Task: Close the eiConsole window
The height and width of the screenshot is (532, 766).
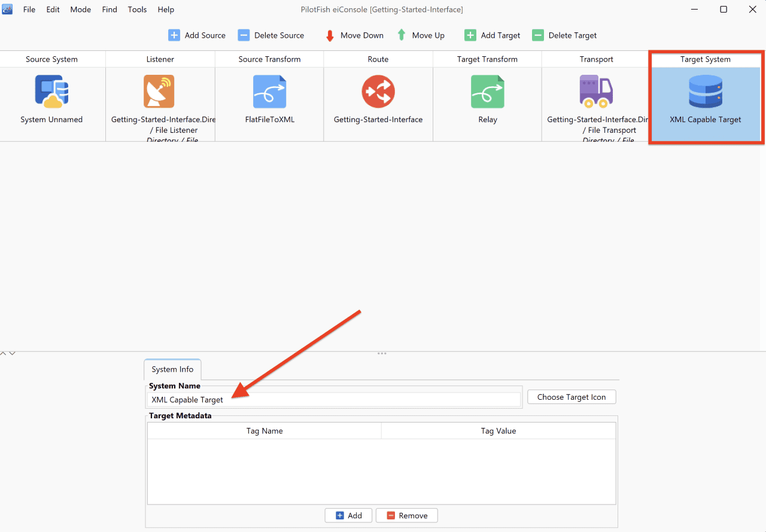Action: pyautogui.click(x=753, y=10)
